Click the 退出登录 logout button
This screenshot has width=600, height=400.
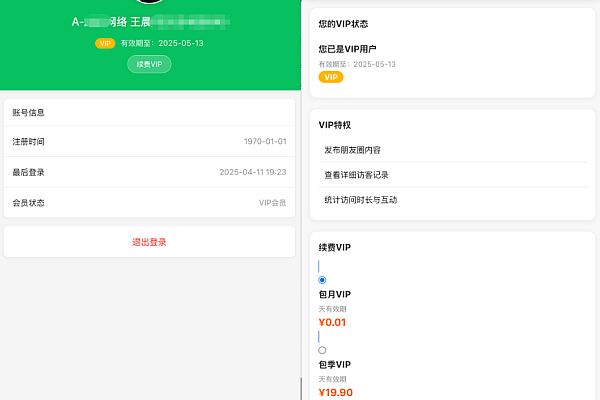point(149,242)
